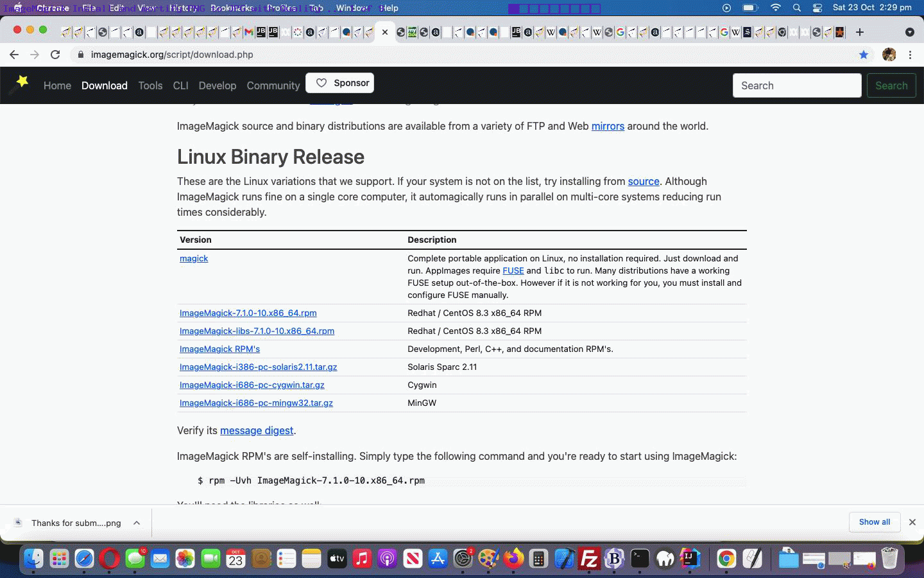Open Control Center in the menu bar
This screenshot has width=924, height=578.
click(x=817, y=8)
